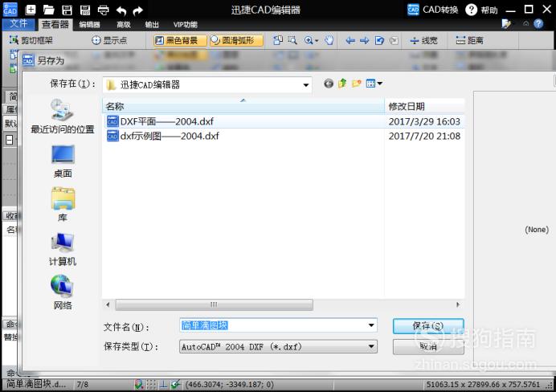Click the Save As PDF disk icon

click(84, 10)
